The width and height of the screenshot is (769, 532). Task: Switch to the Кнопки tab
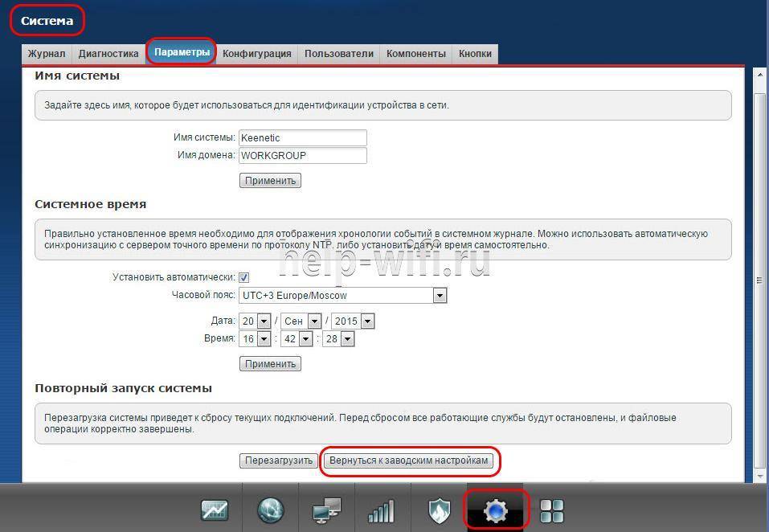475,54
